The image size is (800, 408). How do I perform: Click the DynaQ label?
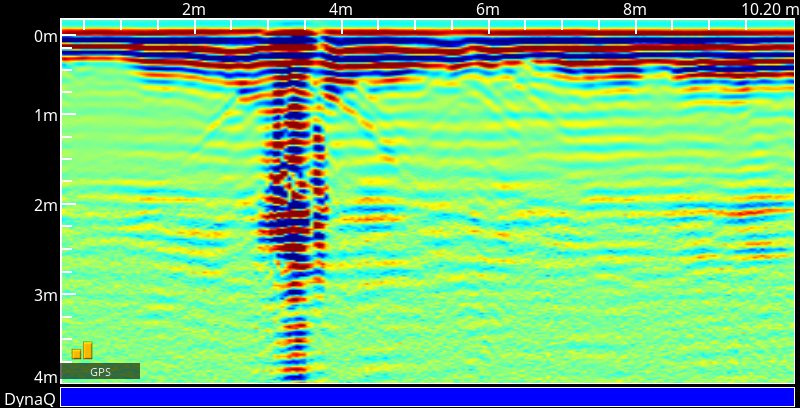(28, 399)
